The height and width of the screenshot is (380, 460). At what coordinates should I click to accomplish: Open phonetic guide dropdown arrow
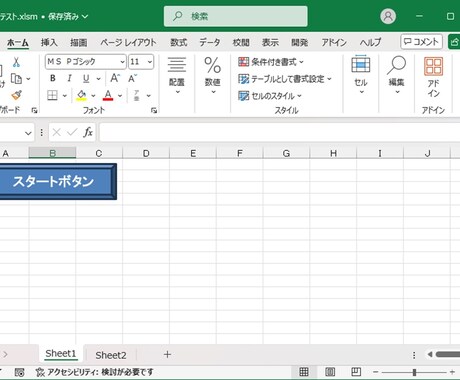[x=149, y=96]
